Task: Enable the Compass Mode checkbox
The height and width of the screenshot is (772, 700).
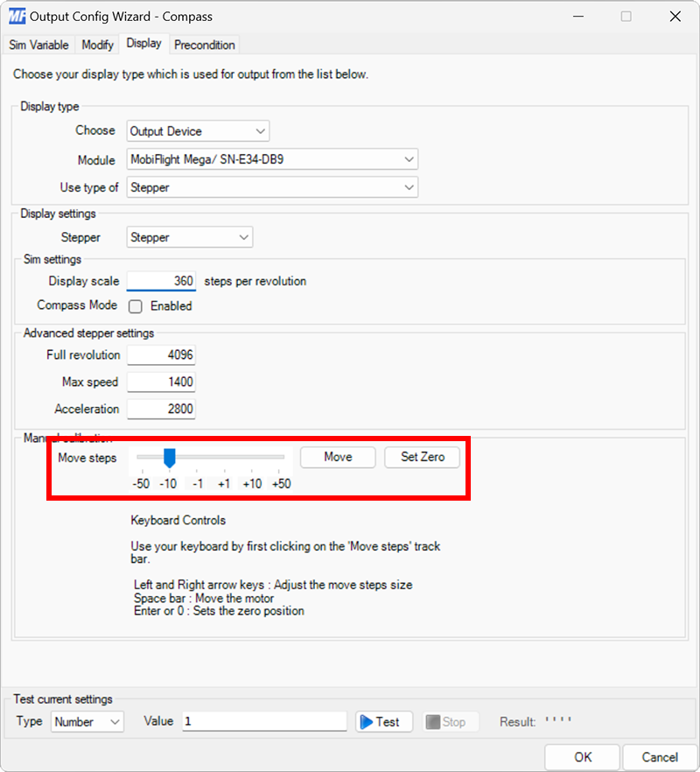Action: (136, 306)
